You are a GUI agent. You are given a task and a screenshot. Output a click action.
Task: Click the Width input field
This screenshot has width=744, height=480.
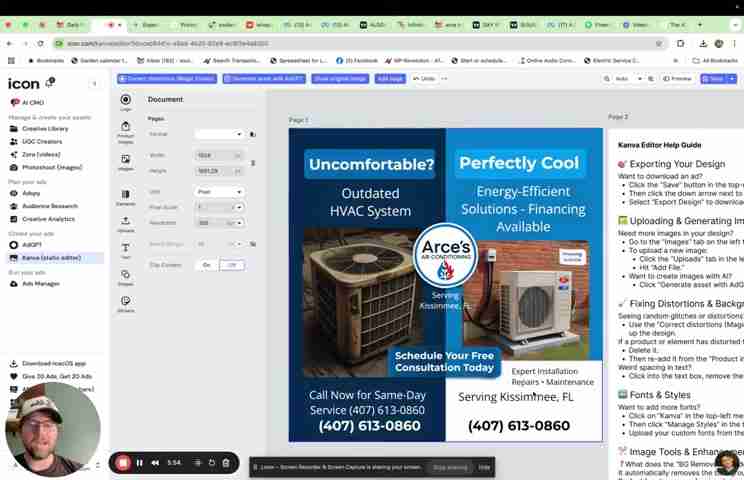point(219,156)
